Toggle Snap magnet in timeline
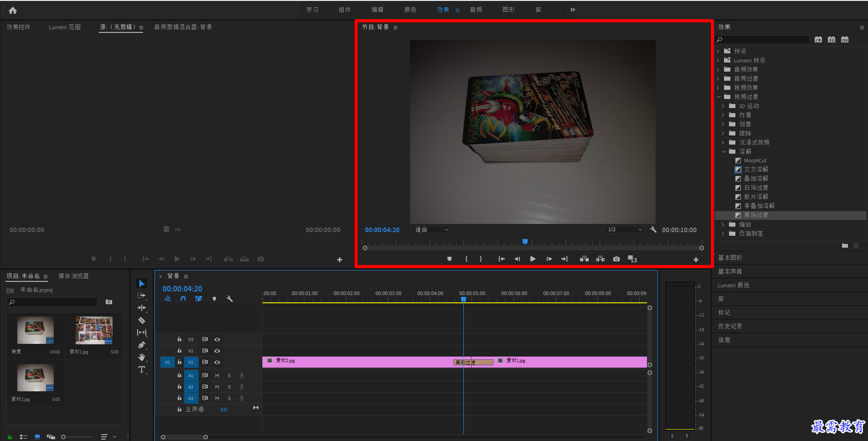This screenshot has height=441, width=868. [183, 299]
